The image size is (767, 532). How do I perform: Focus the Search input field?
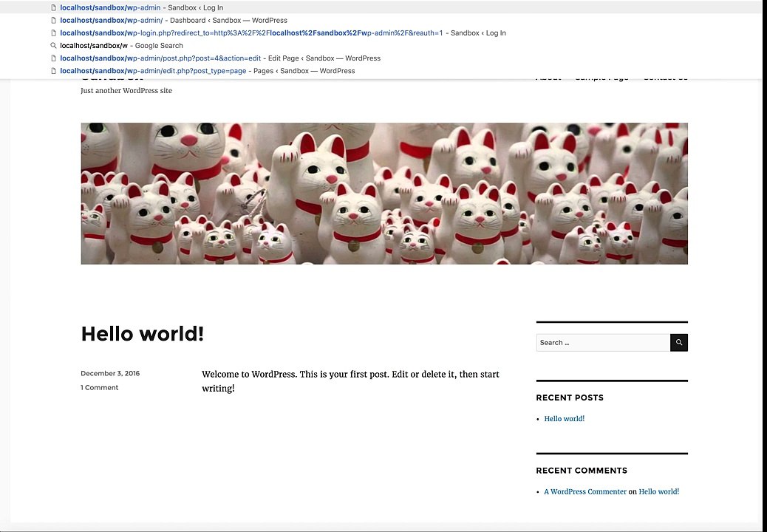click(603, 343)
